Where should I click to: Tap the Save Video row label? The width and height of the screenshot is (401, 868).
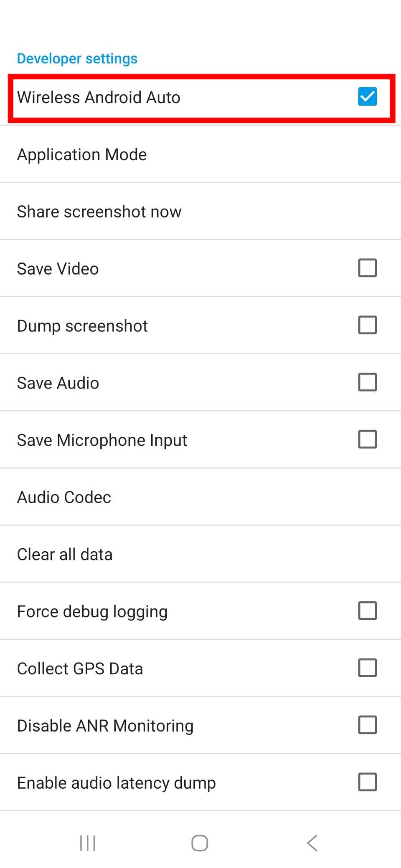tap(58, 269)
